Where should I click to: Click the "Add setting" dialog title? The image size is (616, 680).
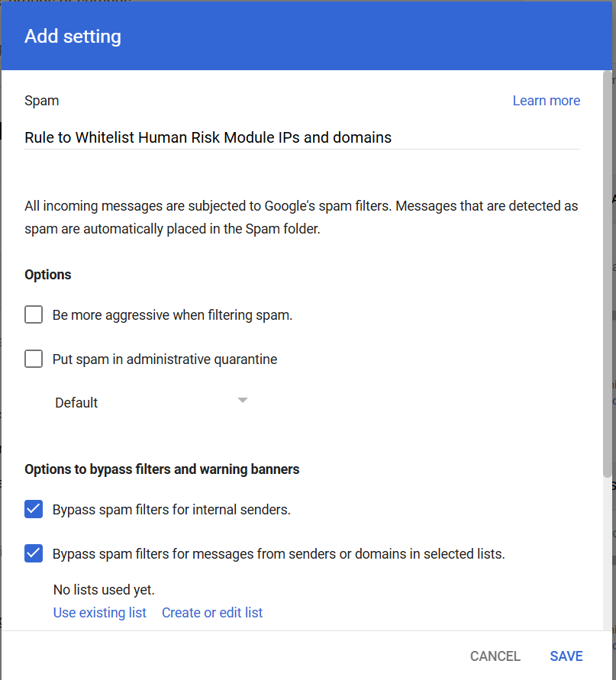click(73, 36)
